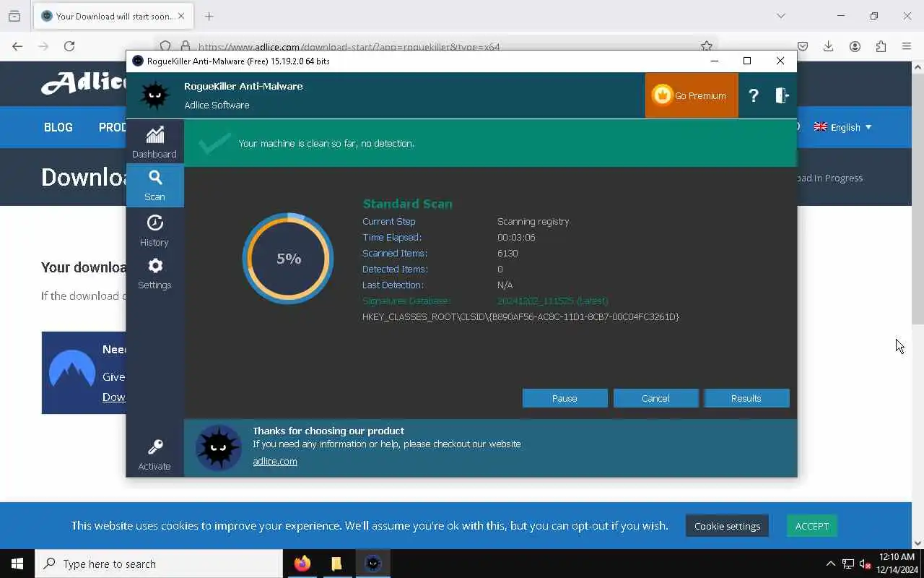Image resolution: width=924 pixels, height=578 pixels.
Task: Open the network tray icon
Action: 848,564
